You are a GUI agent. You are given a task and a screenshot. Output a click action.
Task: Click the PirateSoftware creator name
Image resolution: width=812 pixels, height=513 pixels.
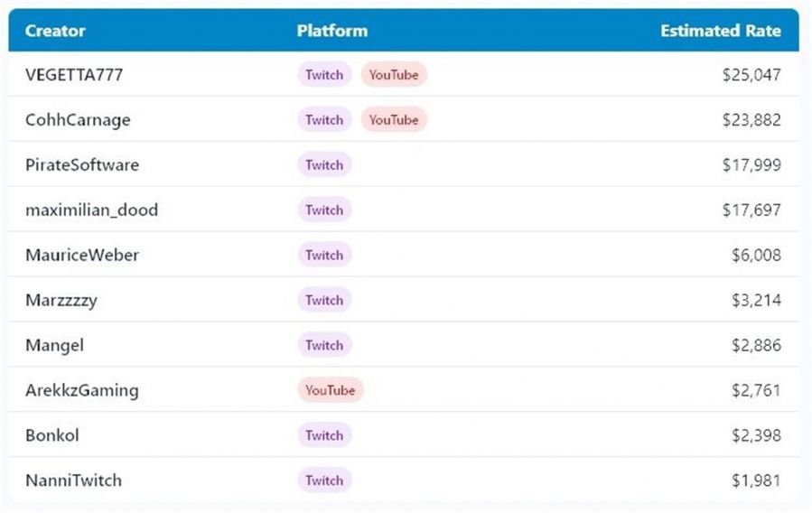[x=82, y=165]
